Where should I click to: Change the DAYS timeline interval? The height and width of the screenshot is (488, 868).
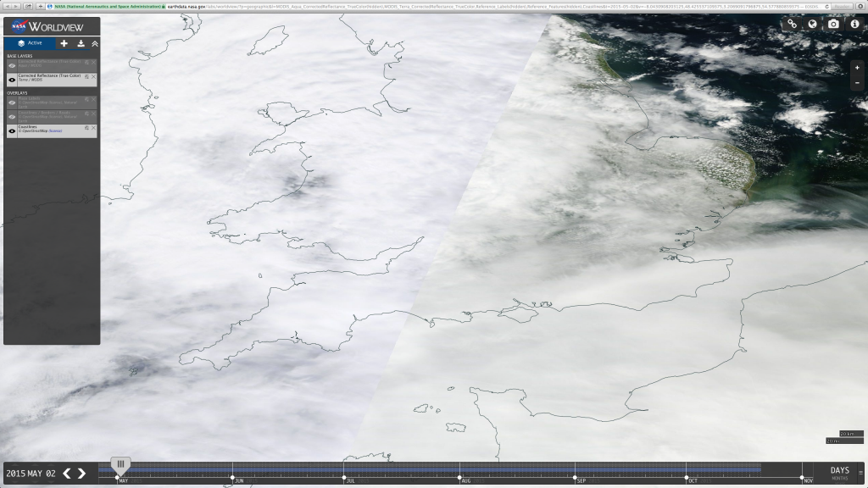point(840,470)
